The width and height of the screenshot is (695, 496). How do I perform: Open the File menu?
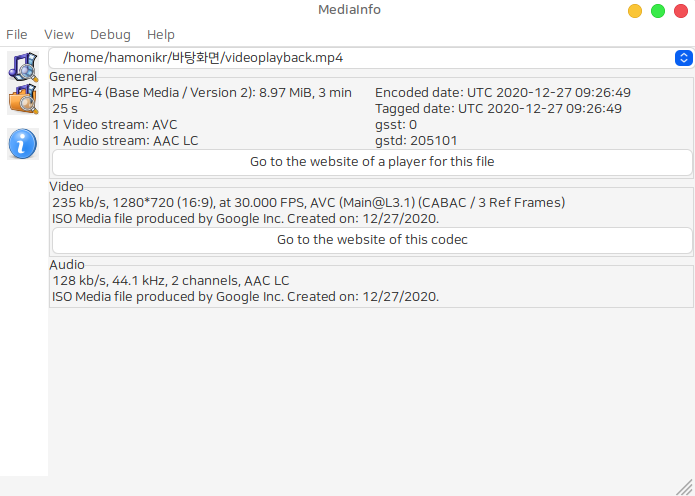[17, 34]
